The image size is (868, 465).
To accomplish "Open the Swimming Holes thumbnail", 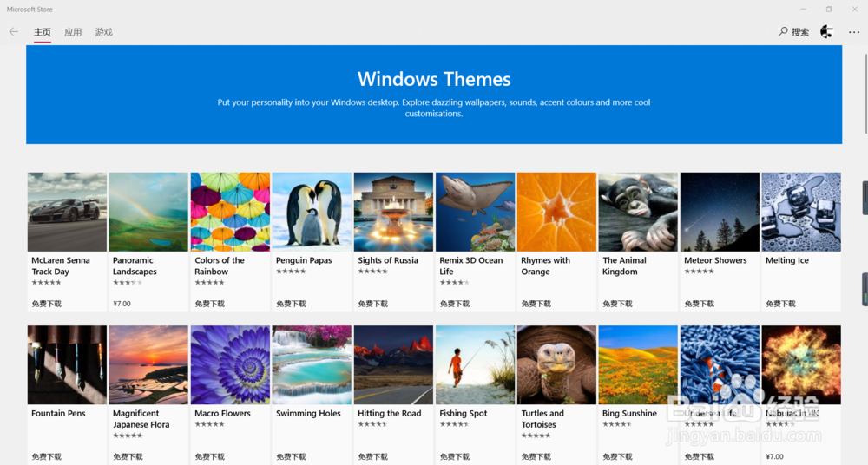I will pos(312,365).
